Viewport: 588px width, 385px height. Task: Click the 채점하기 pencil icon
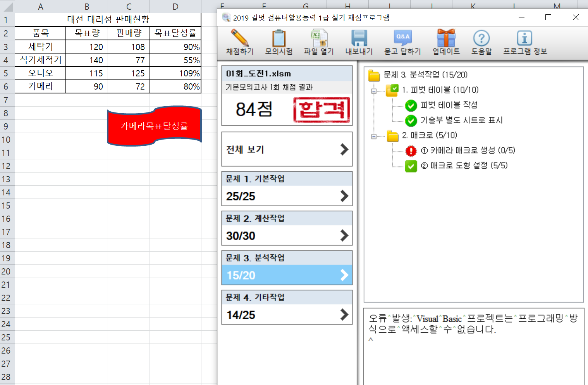coord(240,39)
